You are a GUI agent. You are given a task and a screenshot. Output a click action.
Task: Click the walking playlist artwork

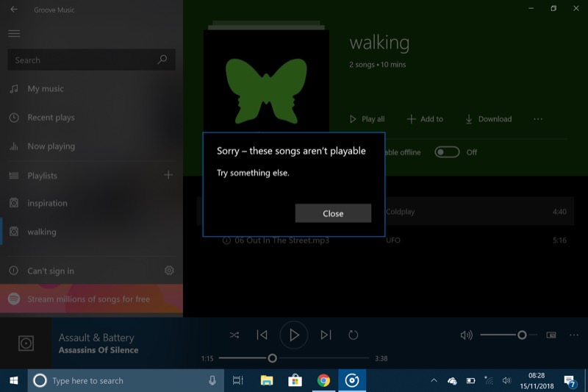[266, 81]
